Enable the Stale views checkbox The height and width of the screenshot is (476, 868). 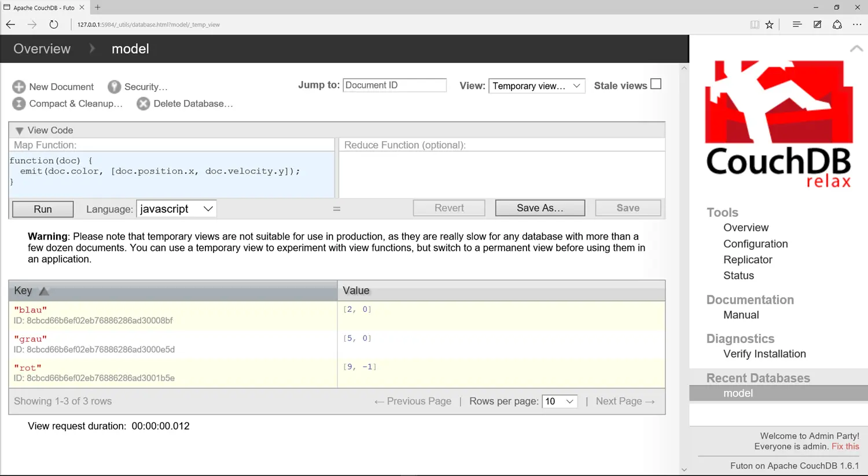(x=656, y=84)
